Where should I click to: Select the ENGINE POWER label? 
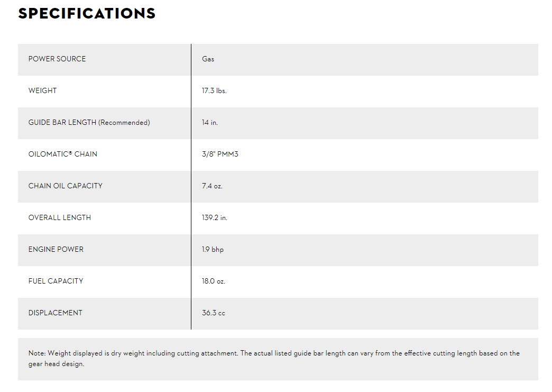click(x=56, y=249)
